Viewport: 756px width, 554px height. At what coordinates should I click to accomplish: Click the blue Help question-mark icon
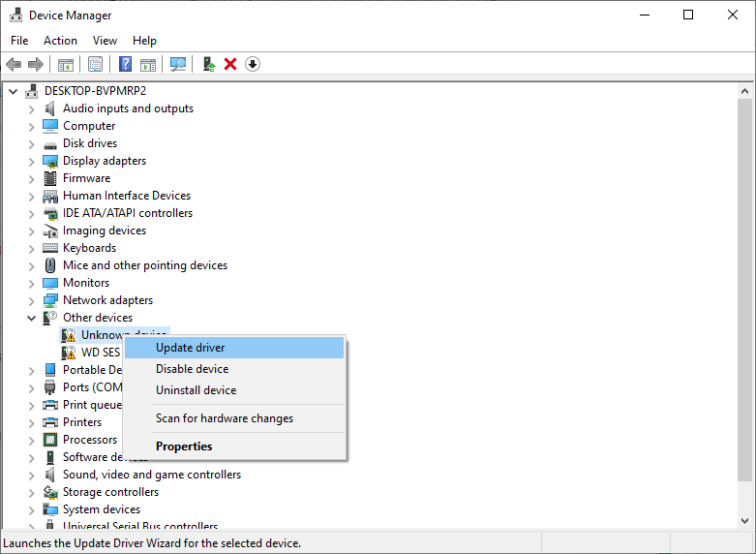point(126,64)
